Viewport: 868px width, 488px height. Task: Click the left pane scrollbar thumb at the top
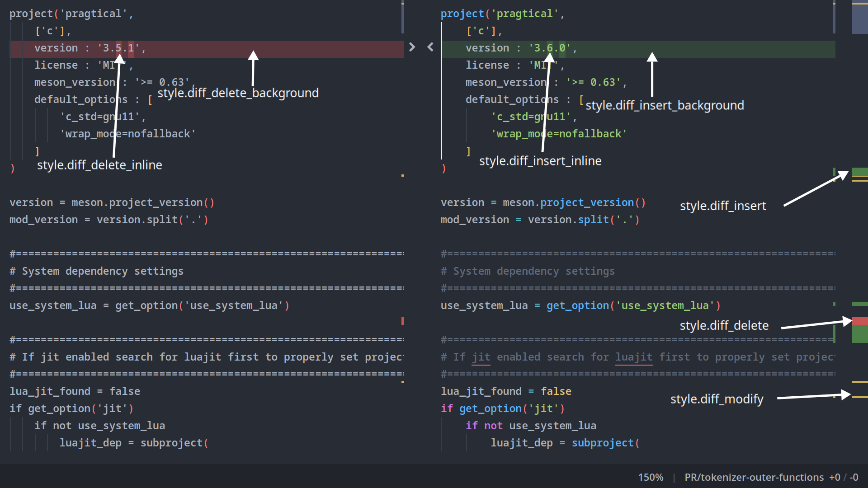click(402, 19)
